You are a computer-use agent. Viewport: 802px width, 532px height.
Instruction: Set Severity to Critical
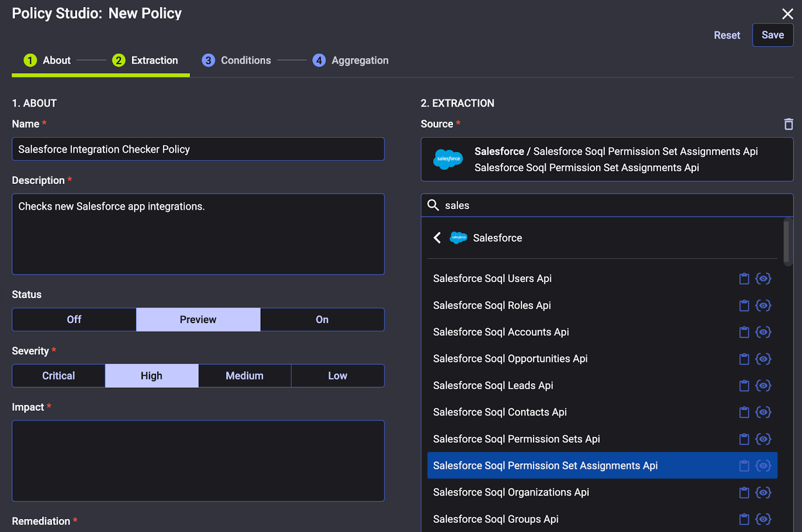point(59,376)
